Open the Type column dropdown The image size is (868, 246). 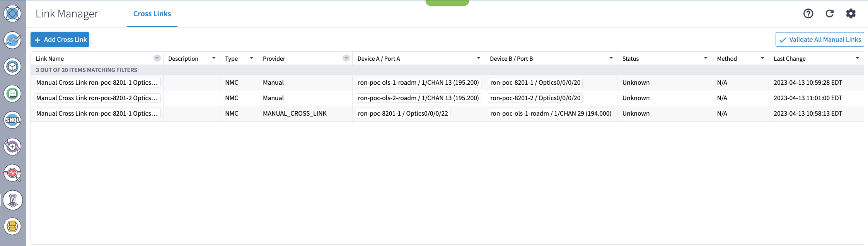point(252,58)
